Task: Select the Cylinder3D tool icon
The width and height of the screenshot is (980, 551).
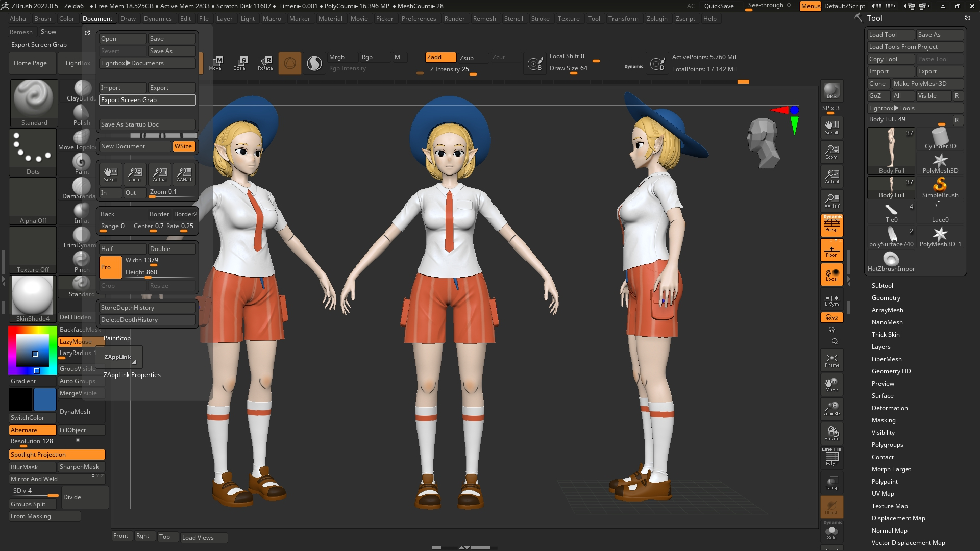Action: point(940,139)
